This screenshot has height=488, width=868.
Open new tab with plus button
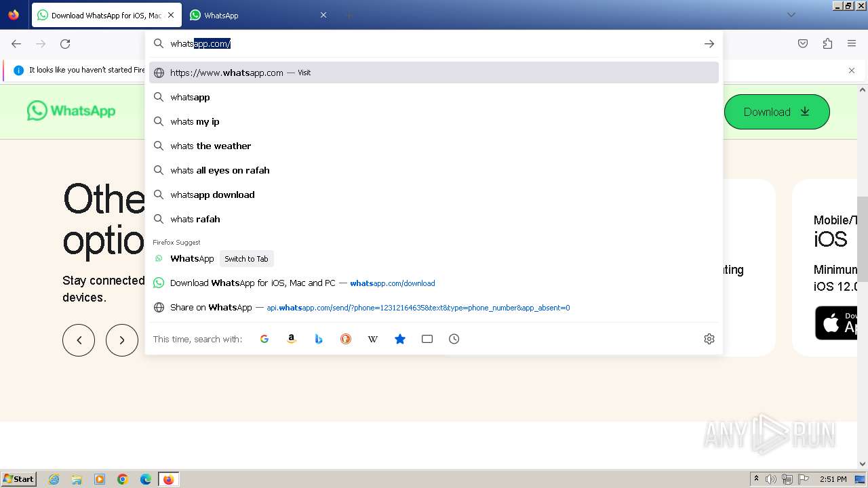(349, 15)
